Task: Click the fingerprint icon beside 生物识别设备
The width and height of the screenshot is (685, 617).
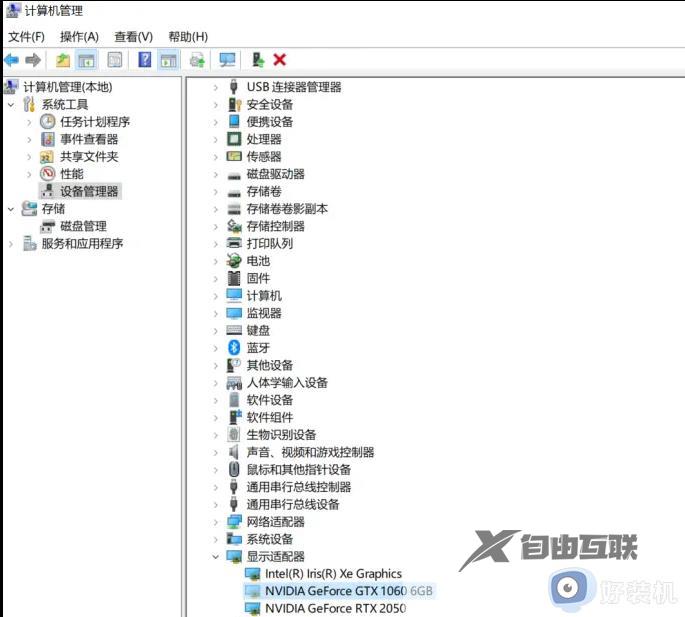Action: point(234,434)
